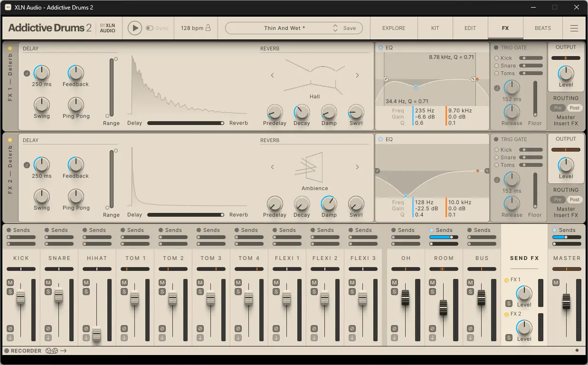
Task: Click right arrow beside Ambience reverb
Action: tap(357, 167)
